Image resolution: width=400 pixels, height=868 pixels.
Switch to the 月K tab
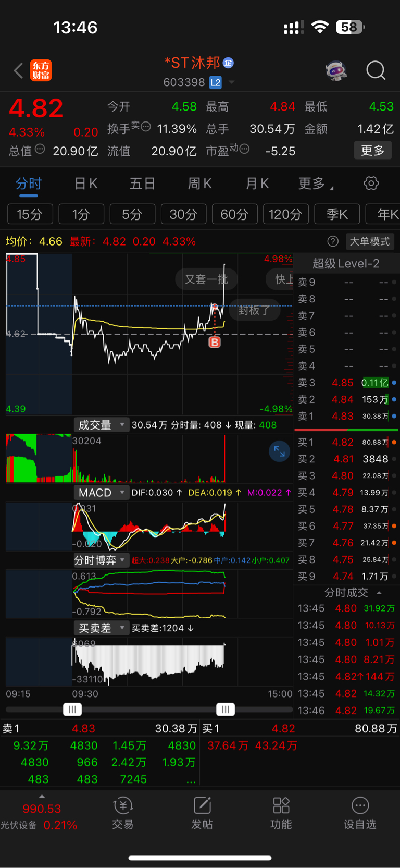257,184
